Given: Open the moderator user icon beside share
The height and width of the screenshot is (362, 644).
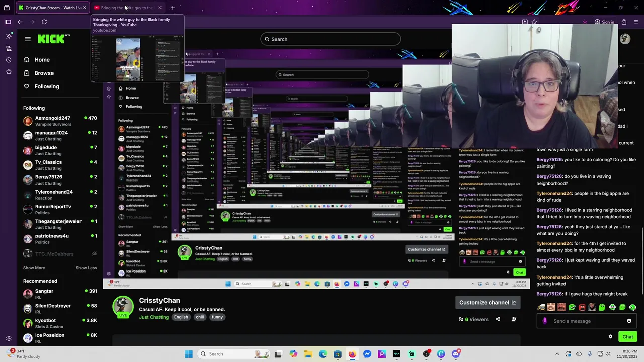Looking at the screenshot, I should 514,319.
